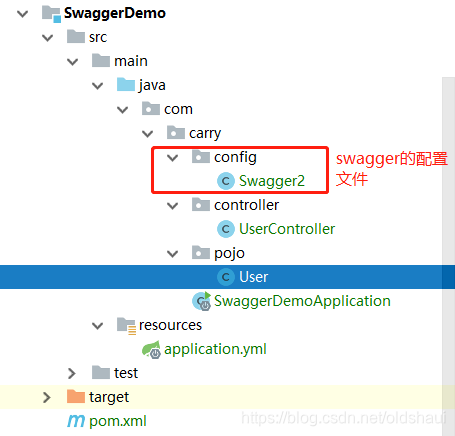Screen dimensions: 455x436
Task: Click the User class icon
Action: point(226,277)
